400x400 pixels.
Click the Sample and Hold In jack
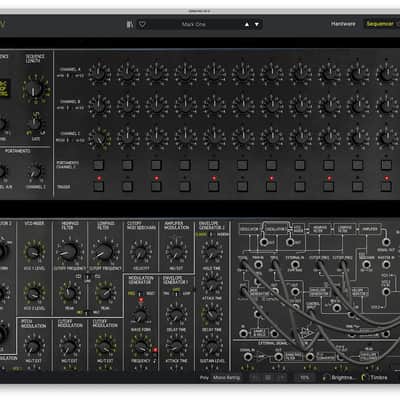tap(244, 333)
